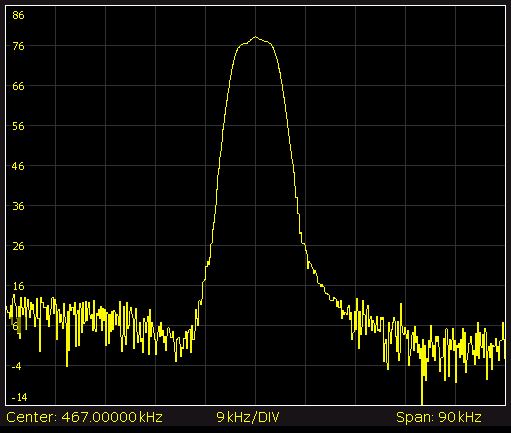511x433 pixels.
Task: Click the 36 level axis label
Action: coord(18,206)
